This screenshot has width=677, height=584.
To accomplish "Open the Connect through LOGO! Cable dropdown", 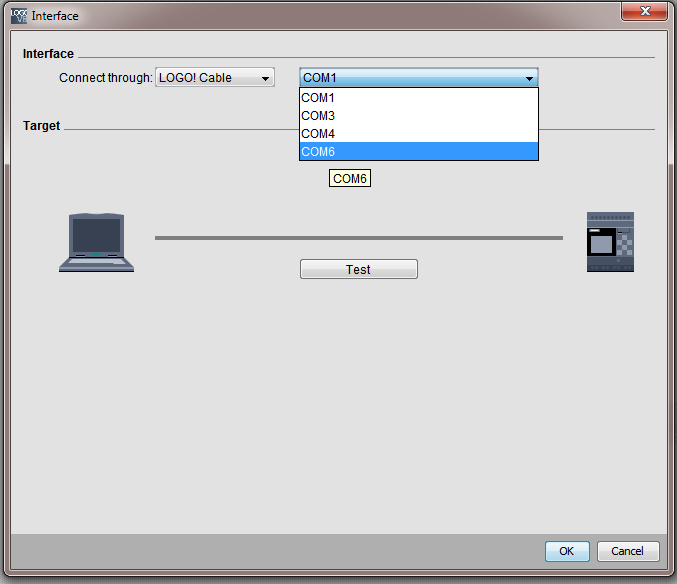I will pos(215,77).
